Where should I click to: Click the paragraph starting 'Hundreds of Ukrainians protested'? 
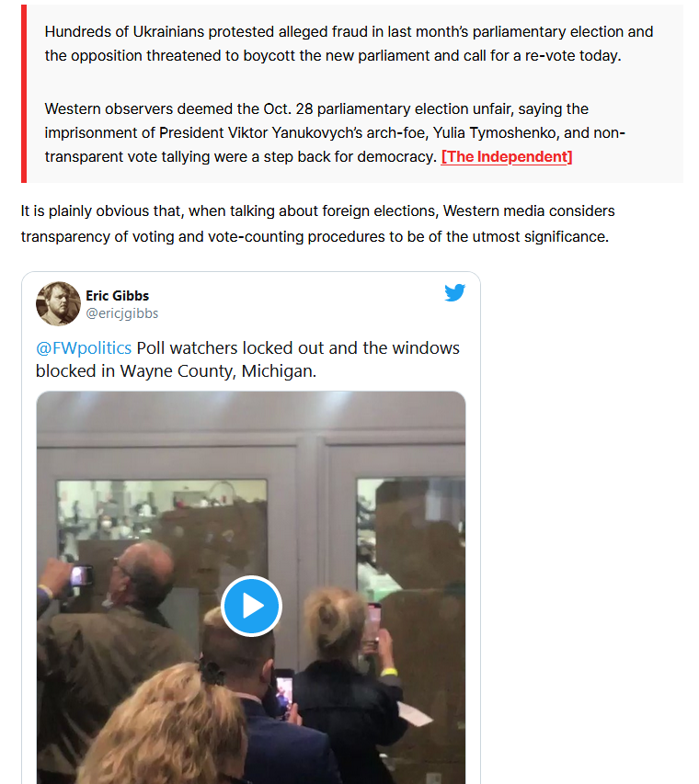(349, 43)
